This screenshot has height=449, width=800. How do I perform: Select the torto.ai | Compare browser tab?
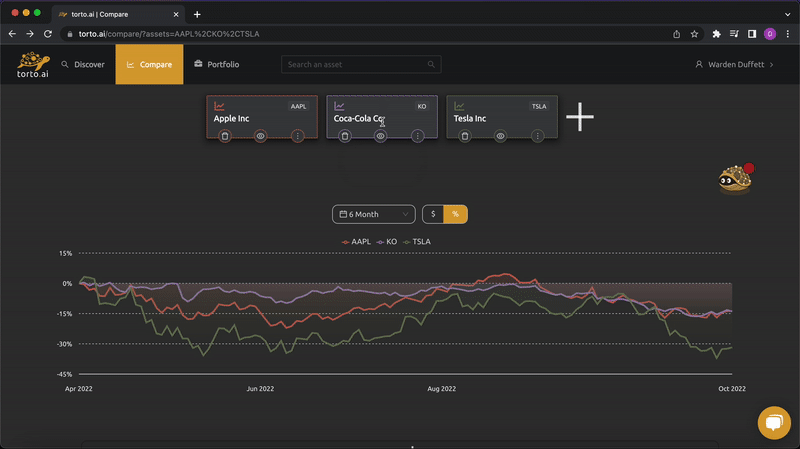click(x=118, y=14)
